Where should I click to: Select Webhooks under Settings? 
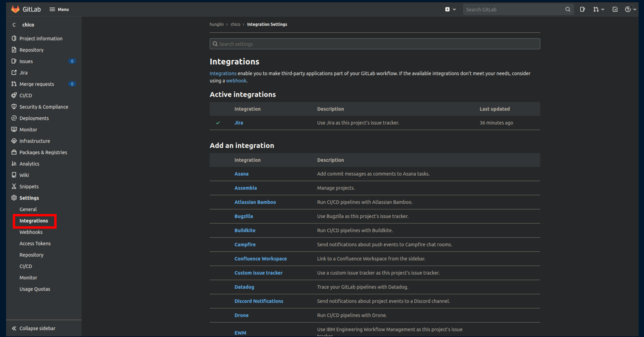31,232
